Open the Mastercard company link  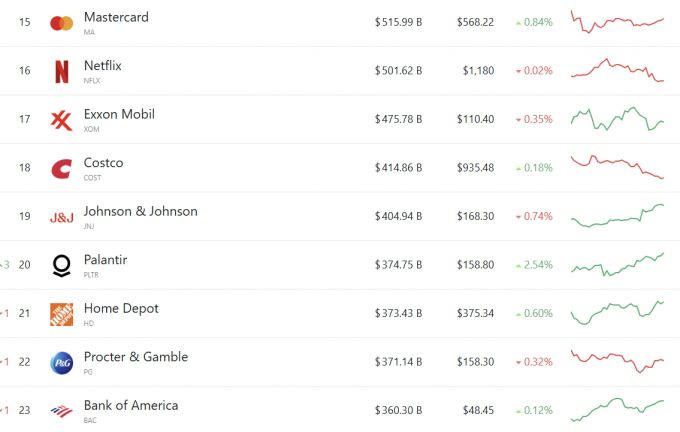[116, 18]
